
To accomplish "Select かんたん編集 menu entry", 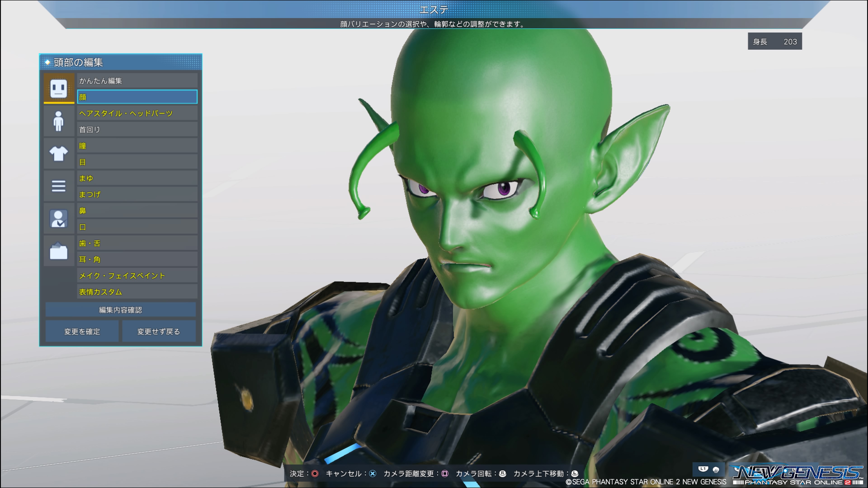I will click(x=137, y=81).
